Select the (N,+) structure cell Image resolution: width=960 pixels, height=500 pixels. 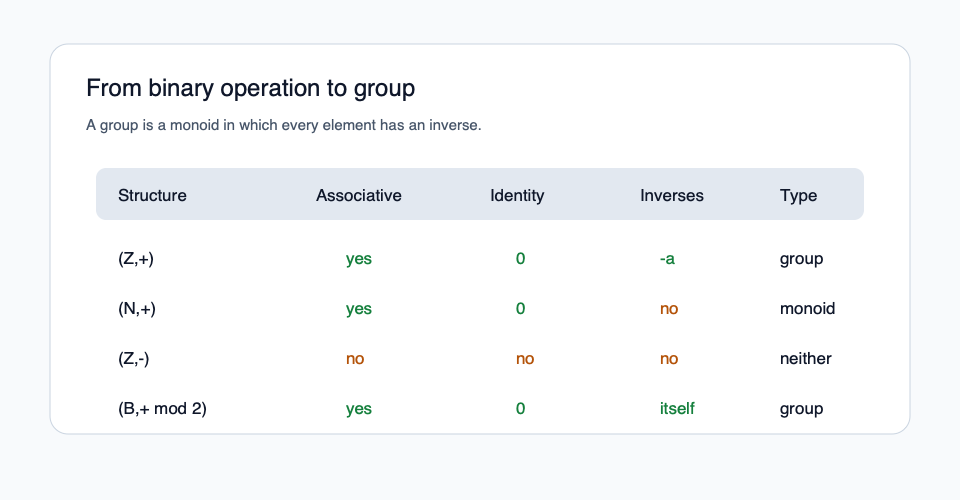[x=137, y=309]
